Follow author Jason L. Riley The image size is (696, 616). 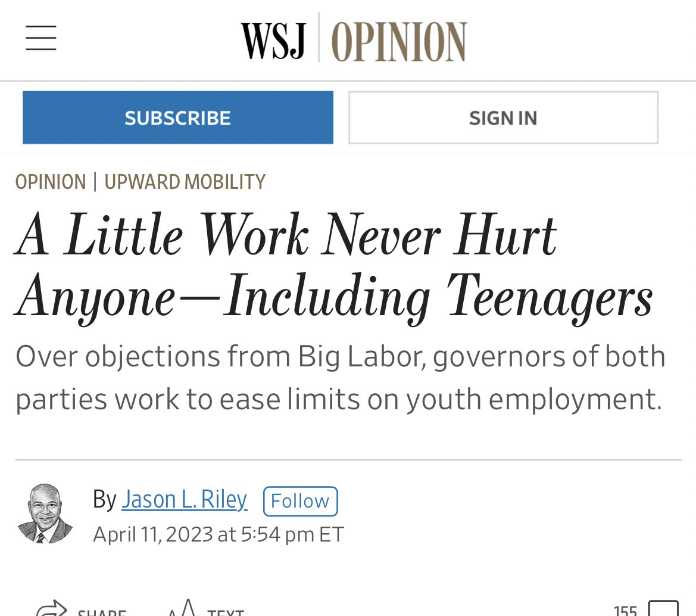click(301, 501)
